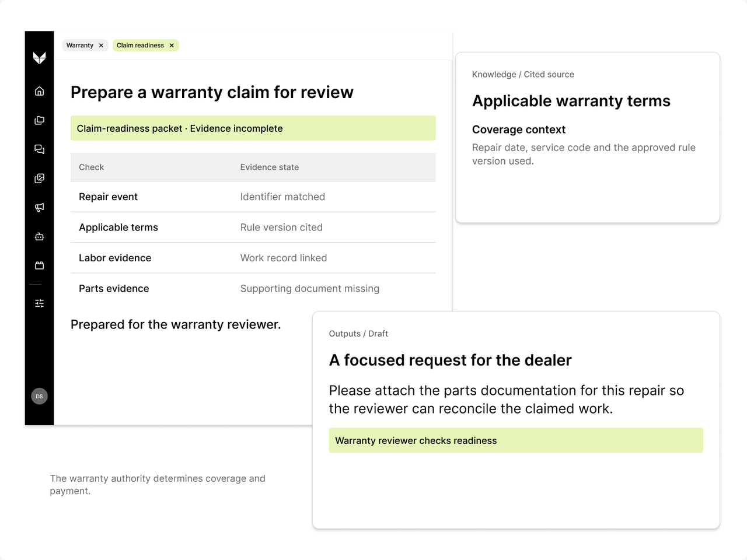Select the Applicable terms row label
Viewport: 747px width, 560px height.
point(118,228)
